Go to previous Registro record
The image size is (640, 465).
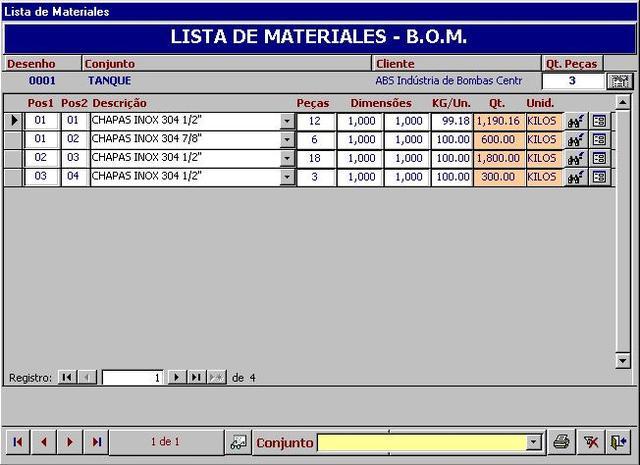click(87, 377)
